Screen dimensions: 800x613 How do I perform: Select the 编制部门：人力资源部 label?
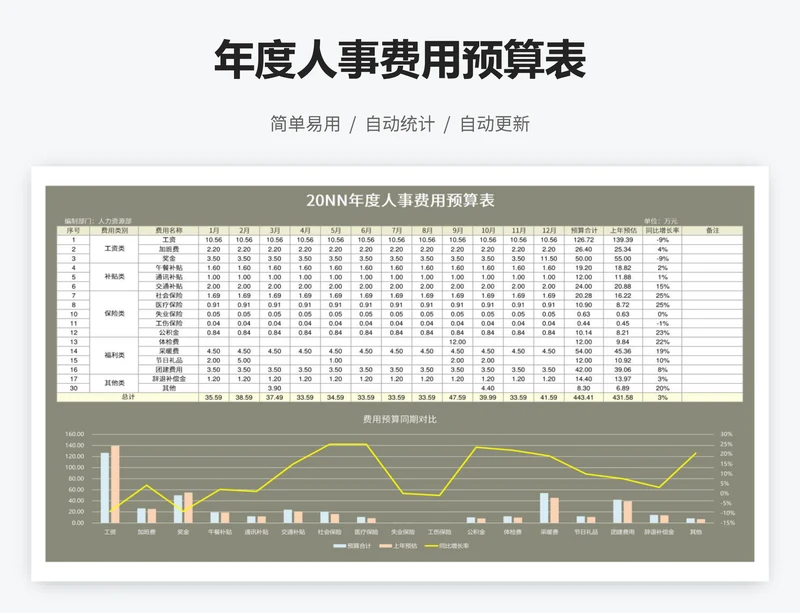point(98,221)
